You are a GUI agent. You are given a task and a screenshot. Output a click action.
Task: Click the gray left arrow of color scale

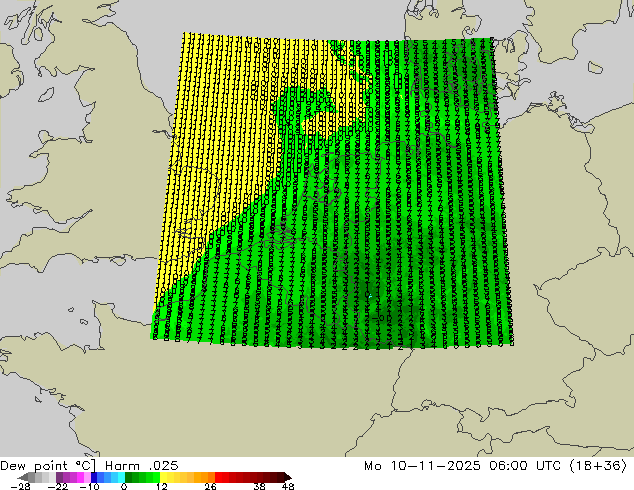pos(23,477)
